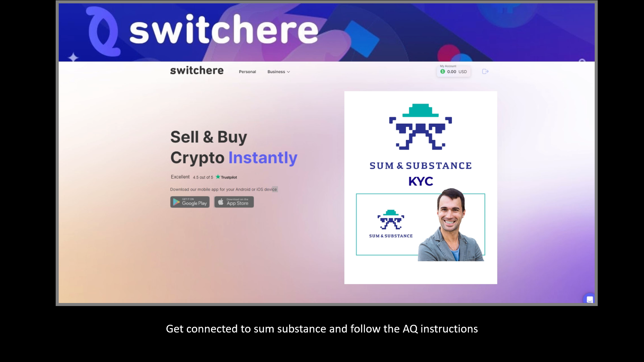Click the white sparkle star in the banner

pyautogui.click(x=73, y=57)
